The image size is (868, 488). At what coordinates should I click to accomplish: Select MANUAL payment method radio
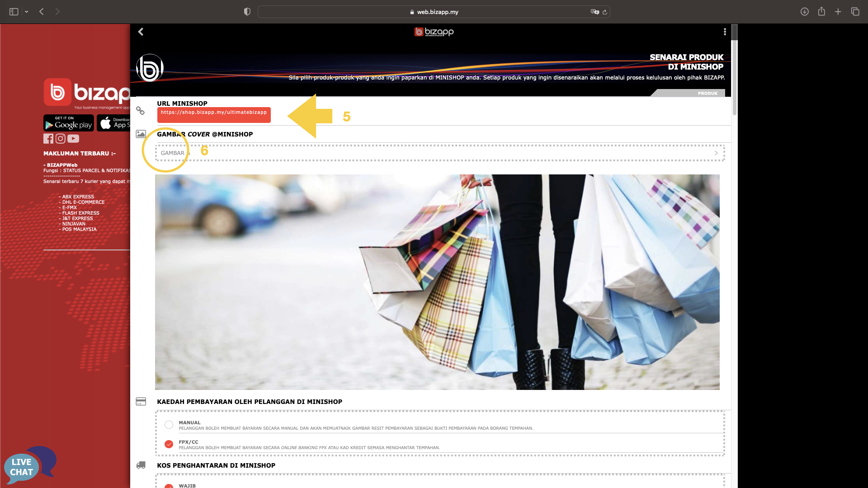[169, 425]
